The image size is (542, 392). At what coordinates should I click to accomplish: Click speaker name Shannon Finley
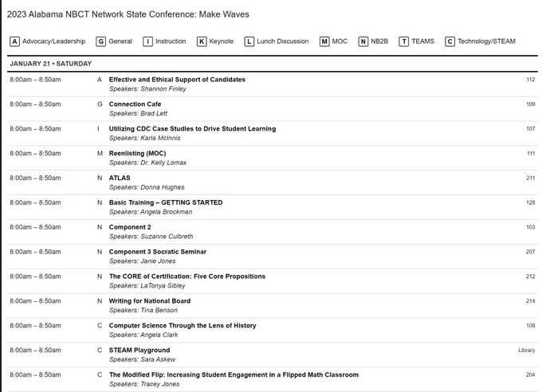pyautogui.click(x=163, y=89)
